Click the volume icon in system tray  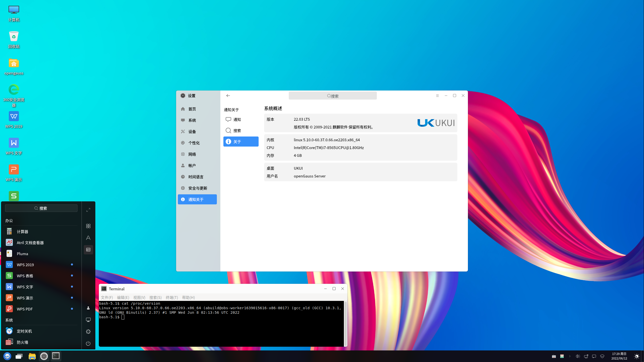pyautogui.click(x=578, y=356)
